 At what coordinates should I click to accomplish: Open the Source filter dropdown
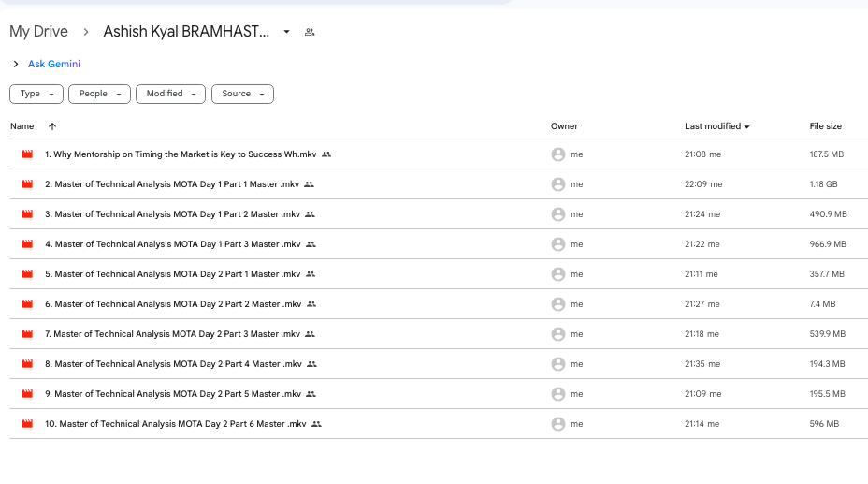click(x=242, y=95)
